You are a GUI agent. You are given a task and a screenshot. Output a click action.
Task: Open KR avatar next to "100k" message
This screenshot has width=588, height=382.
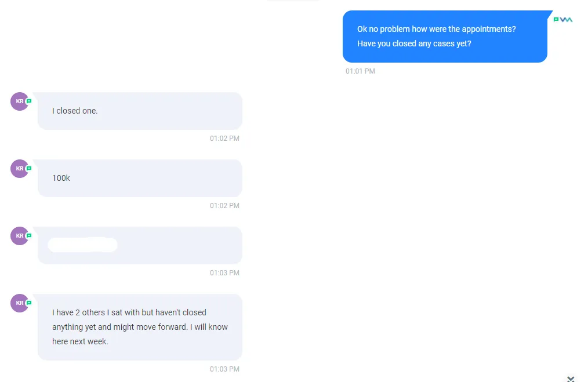(x=20, y=168)
